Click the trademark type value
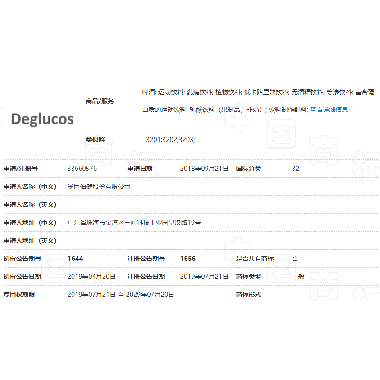 pos(301,277)
